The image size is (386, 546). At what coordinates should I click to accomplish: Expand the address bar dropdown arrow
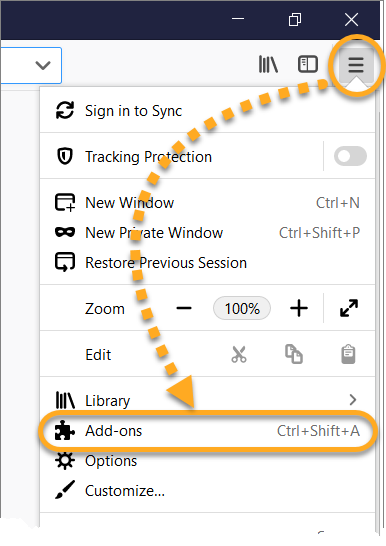pyautogui.click(x=43, y=65)
